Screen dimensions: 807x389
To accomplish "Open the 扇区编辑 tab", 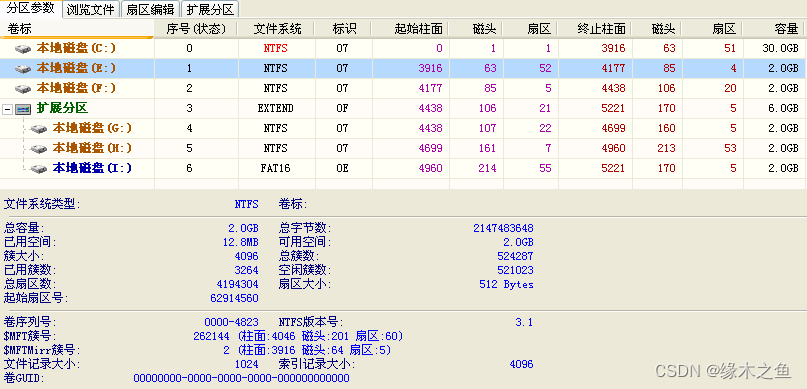I will pyautogui.click(x=151, y=9).
